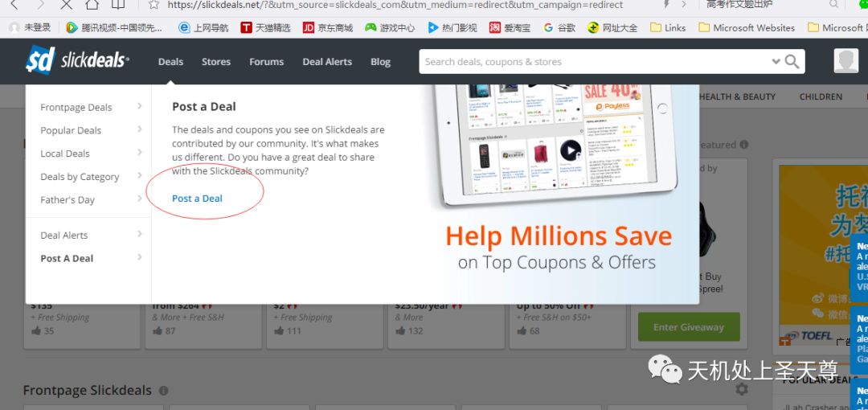Click the TOEFL advertisement banner

coord(823,255)
